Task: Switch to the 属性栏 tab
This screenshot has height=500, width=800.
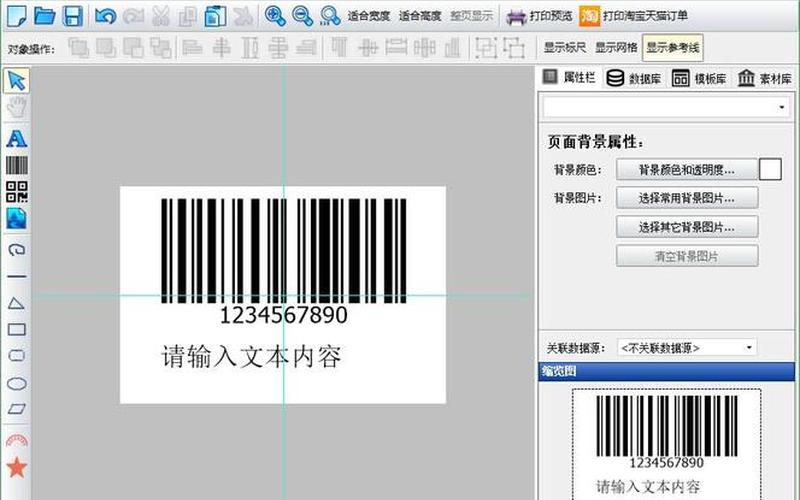Action: tap(569, 78)
